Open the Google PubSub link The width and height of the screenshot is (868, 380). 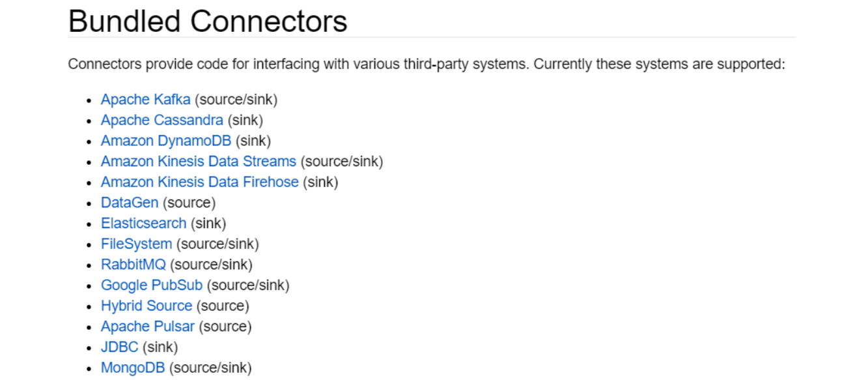[152, 285]
